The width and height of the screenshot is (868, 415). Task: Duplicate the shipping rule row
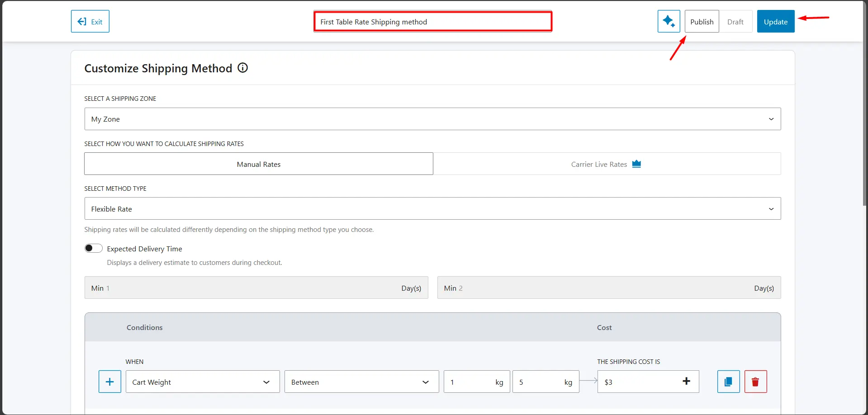click(728, 382)
